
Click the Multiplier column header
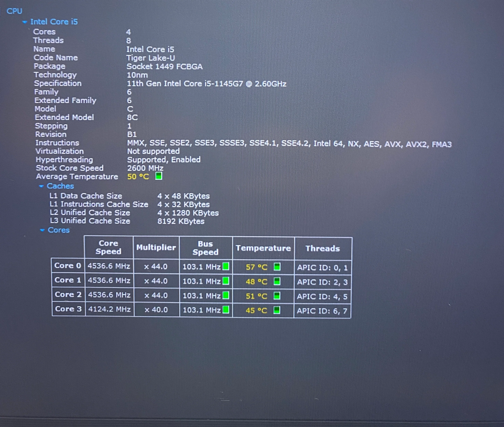tap(156, 247)
